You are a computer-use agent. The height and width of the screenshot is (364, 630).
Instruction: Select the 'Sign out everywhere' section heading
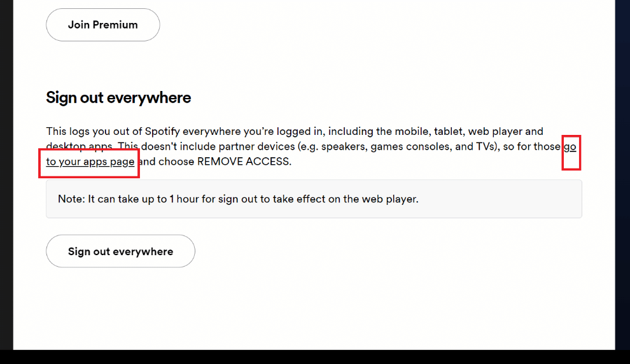pyautogui.click(x=118, y=97)
